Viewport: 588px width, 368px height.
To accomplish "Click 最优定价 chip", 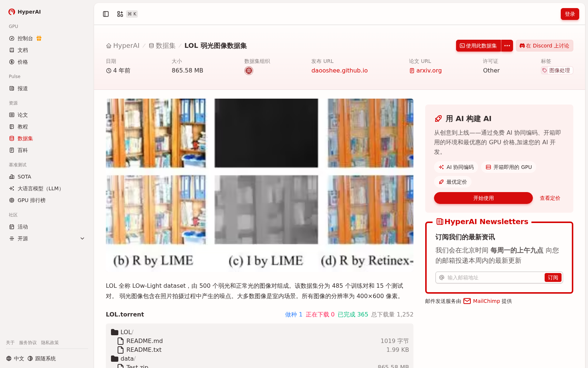I will point(453,182).
